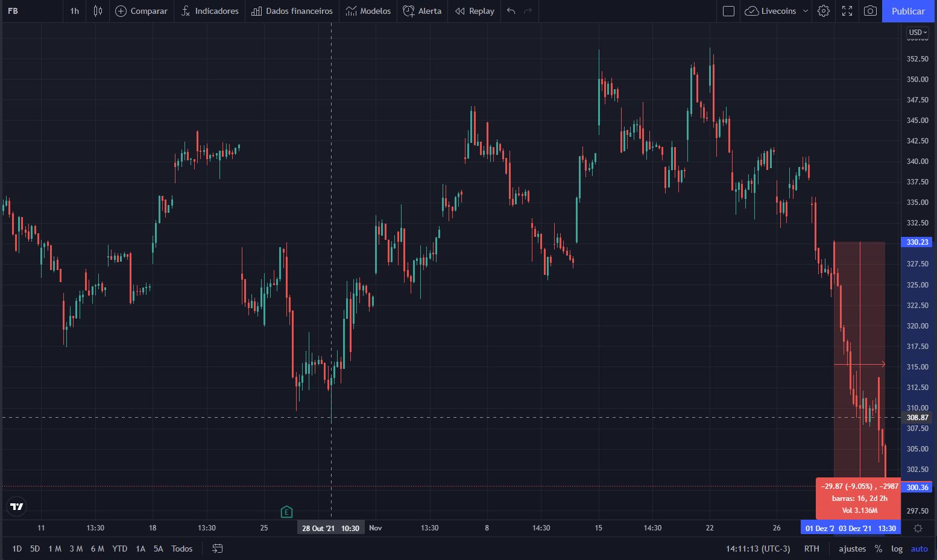Image resolution: width=937 pixels, height=560 pixels.
Task: Redo the last chart action
Action: point(528,11)
